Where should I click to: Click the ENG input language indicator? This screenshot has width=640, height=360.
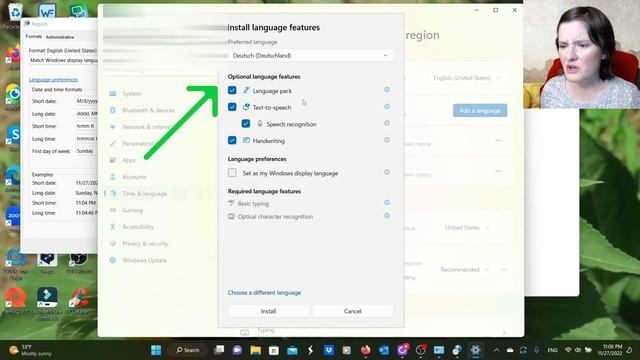[553, 350]
